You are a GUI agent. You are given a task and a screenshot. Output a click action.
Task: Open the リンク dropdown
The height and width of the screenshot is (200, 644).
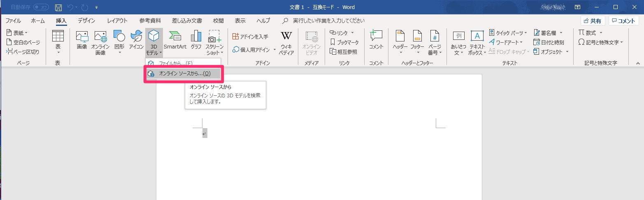click(x=342, y=32)
